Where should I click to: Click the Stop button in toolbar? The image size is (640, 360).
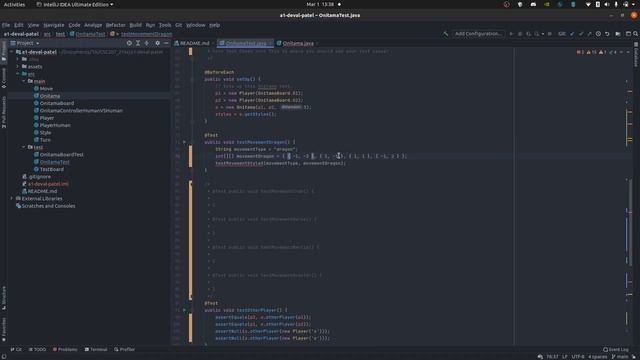pyautogui.click(x=550, y=34)
